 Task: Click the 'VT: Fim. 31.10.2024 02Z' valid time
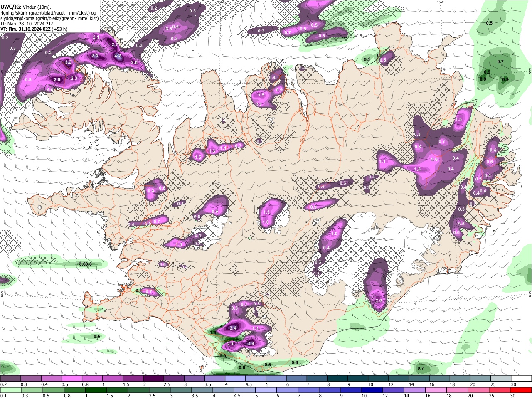(25, 29)
